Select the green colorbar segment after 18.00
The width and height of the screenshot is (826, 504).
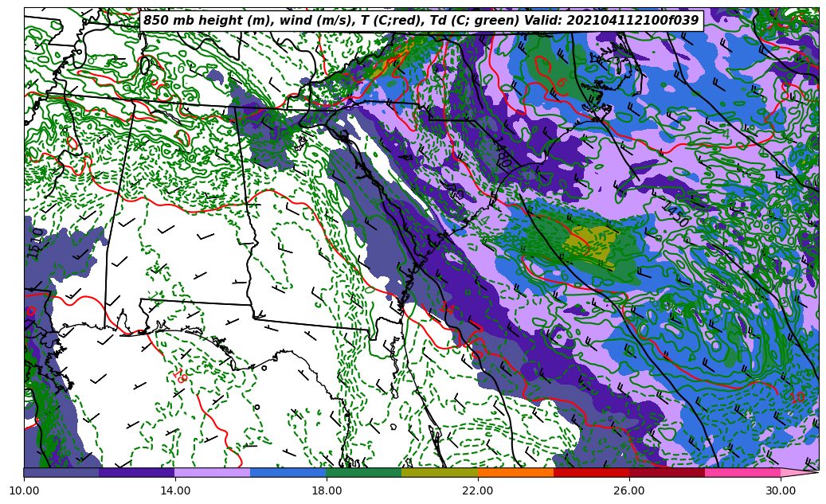coord(363,472)
